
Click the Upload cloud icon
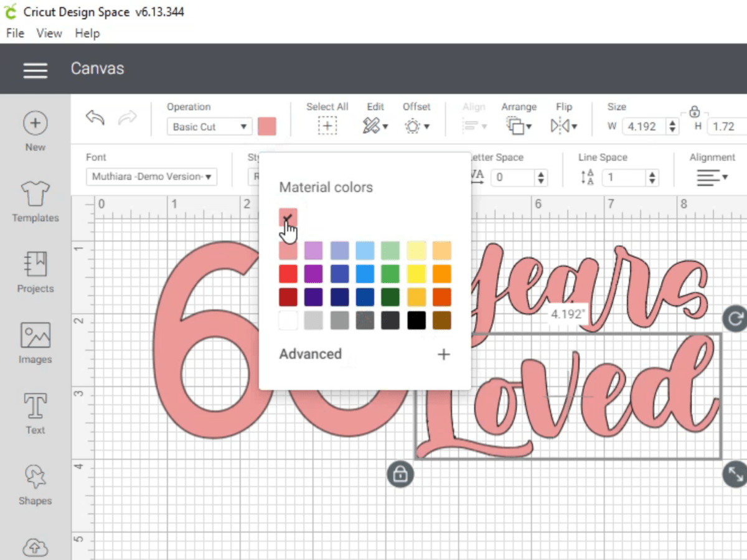pos(35,547)
